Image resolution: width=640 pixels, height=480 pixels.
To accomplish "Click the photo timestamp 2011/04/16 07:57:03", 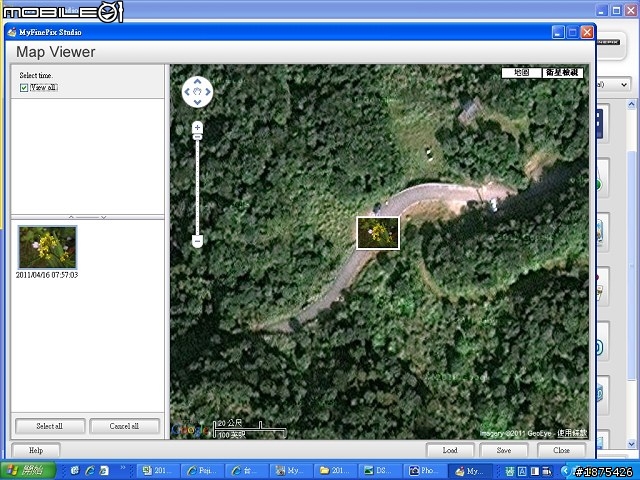I will click(x=47, y=275).
